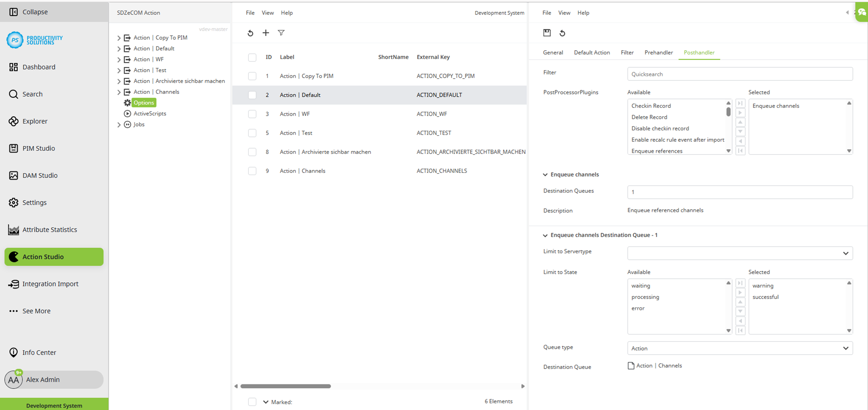Move all PostProcessorPlugins to selected
Screen dimensions: 868x410
[740, 103]
